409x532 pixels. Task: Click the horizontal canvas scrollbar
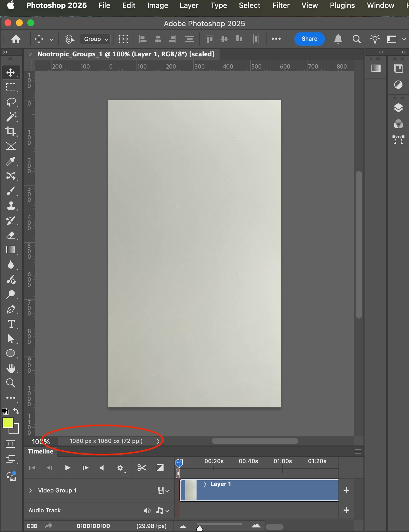(255, 441)
